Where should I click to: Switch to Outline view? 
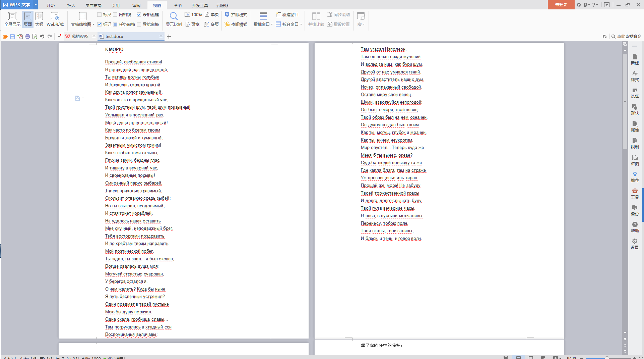pos(39,19)
